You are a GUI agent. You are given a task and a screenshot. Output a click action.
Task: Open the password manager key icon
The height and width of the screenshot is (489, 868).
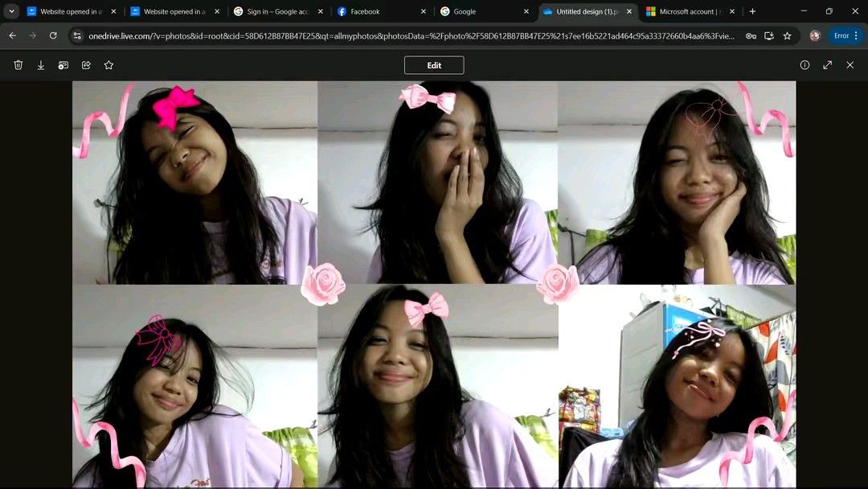coord(751,36)
